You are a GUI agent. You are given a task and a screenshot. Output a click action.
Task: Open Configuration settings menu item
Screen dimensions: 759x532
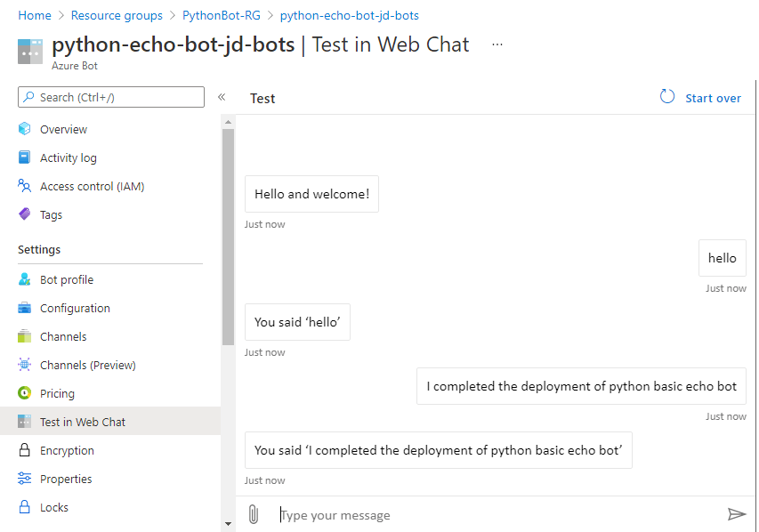click(x=75, y=308)
